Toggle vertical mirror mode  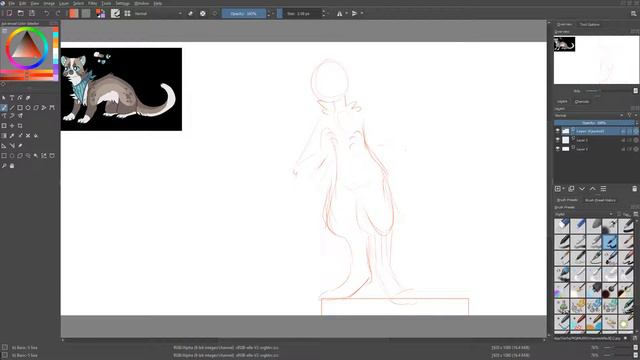pos(354,13)
